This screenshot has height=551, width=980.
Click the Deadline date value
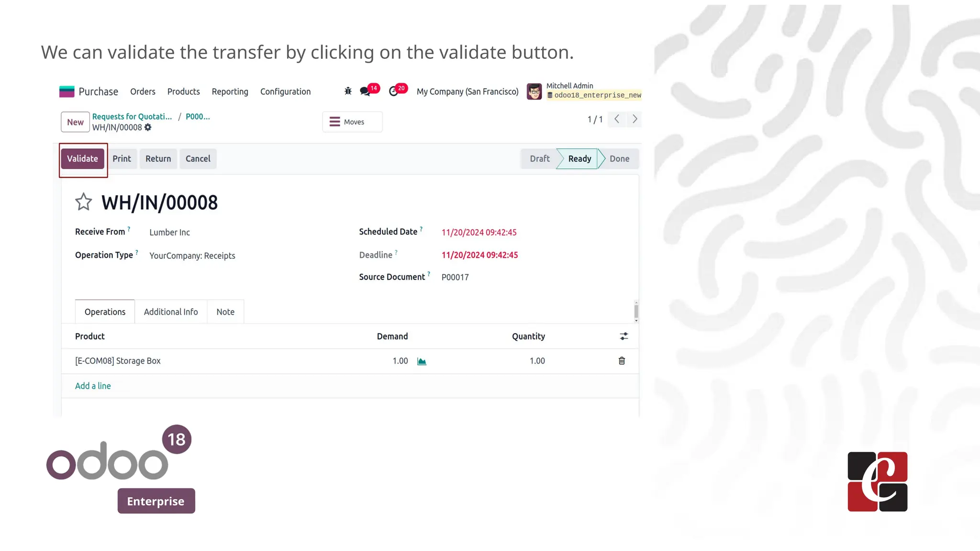coord(479,255)
